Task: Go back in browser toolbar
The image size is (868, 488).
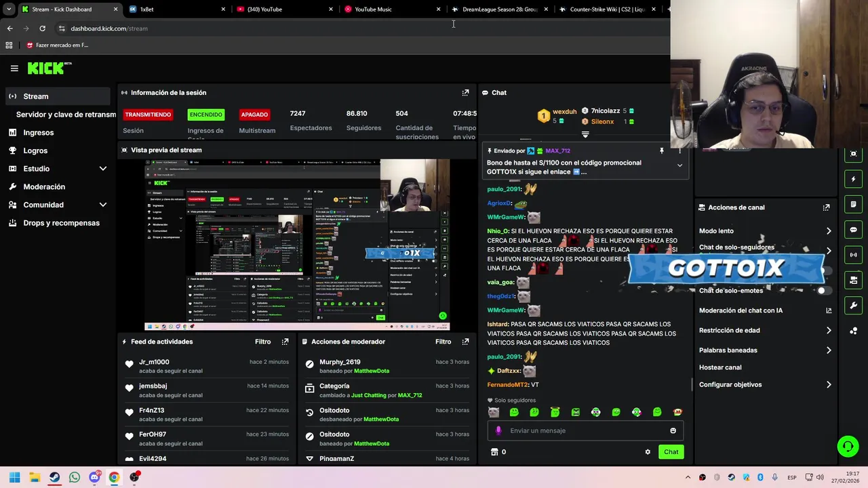Action: tap(9, 28)
